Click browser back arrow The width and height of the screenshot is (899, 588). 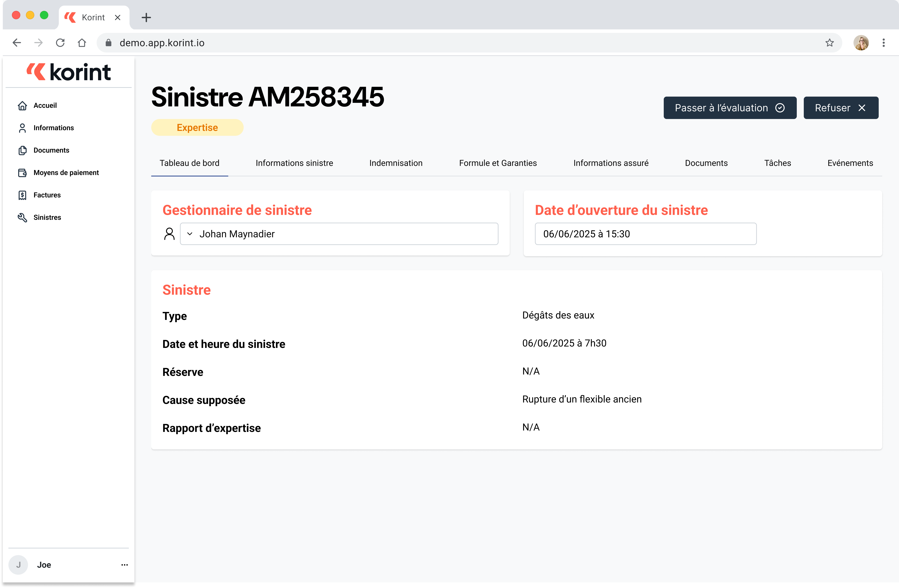(17, 43)
